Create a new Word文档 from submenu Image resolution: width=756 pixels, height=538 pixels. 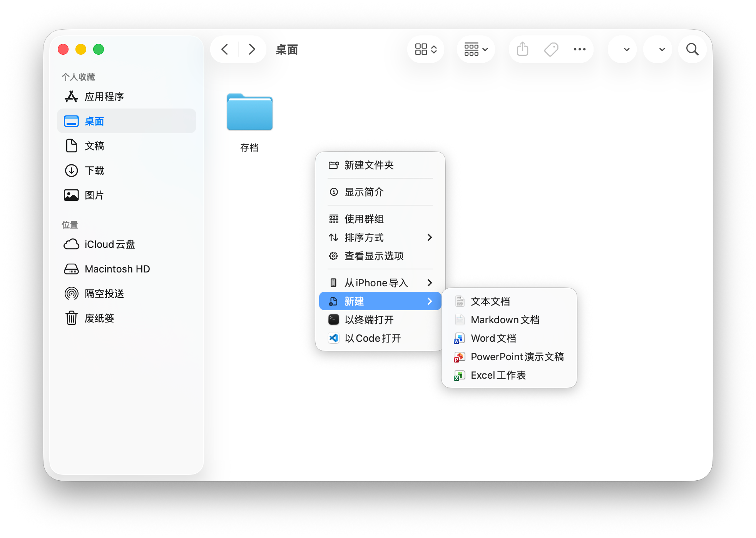click(x=509, y=338)
